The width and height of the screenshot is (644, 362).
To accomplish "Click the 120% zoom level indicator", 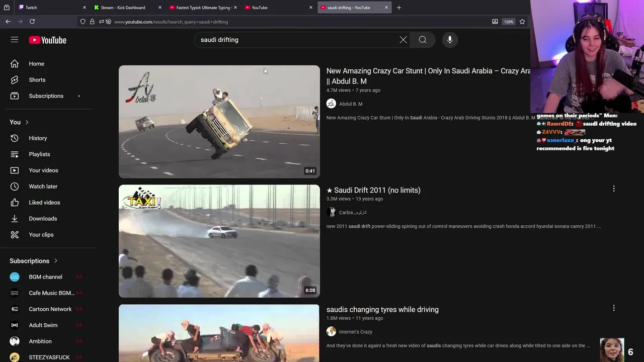I will pos(509,22).
